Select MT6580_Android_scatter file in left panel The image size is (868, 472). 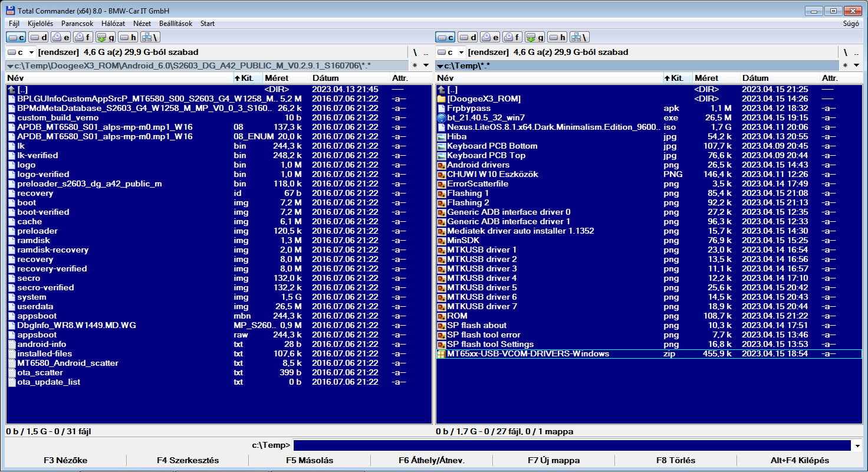[219, 363]
